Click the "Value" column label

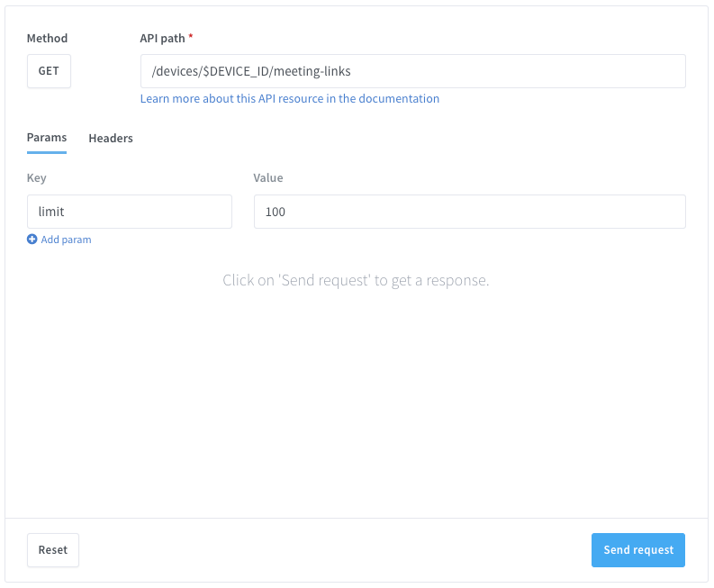[x=268, y=178]
